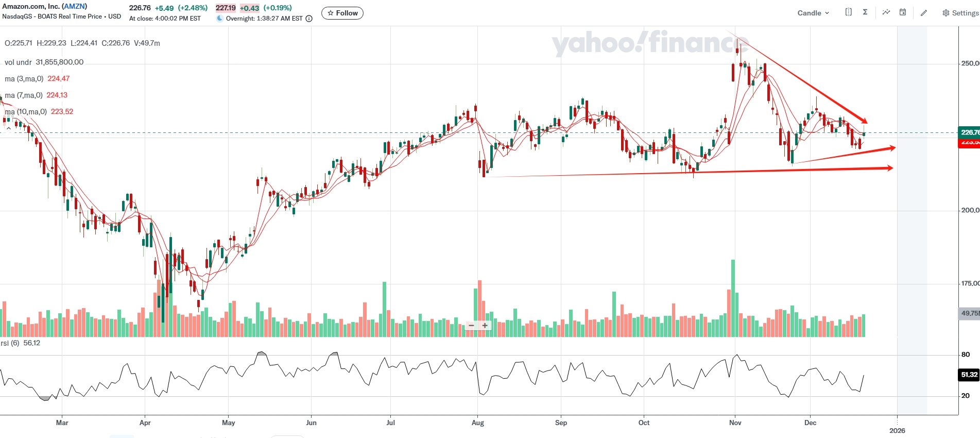The height and width of the screenshot is (438, 980).
Task: Select the vol undr indicator label
Action: [x=18, y=62]
